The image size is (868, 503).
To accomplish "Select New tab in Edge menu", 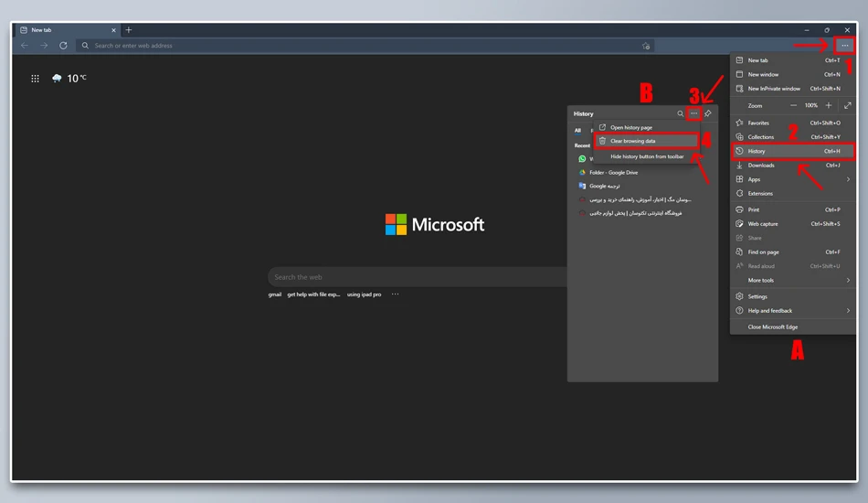I will coord(793,60).
